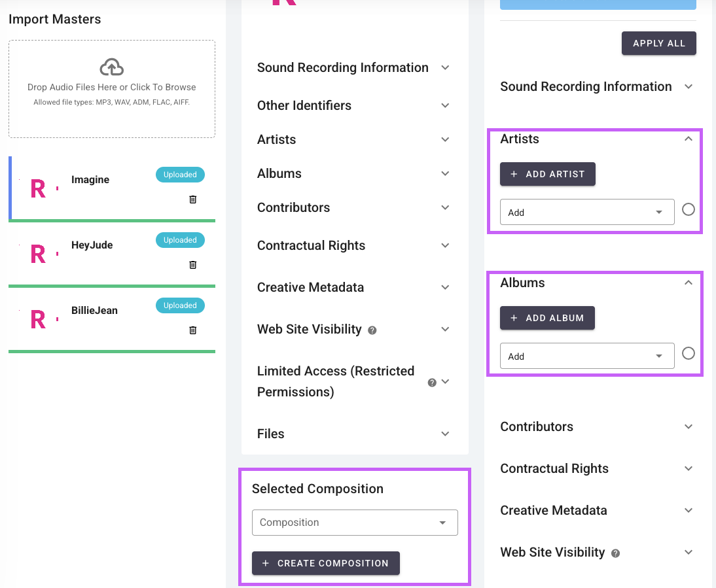Select the radio button beside Albums dropdown
This screenshot has width=716, height=588.
pos(688,353)
